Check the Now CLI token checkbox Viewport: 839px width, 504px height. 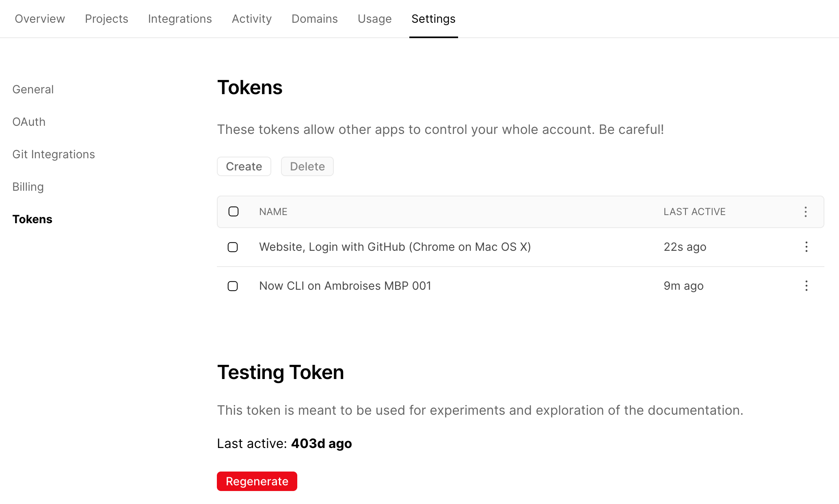click(233, 286)
